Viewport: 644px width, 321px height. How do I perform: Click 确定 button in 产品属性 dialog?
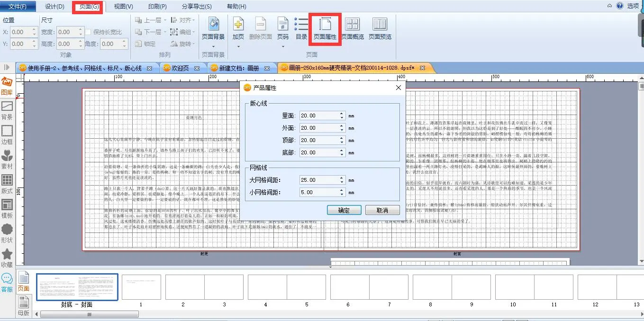344,210
